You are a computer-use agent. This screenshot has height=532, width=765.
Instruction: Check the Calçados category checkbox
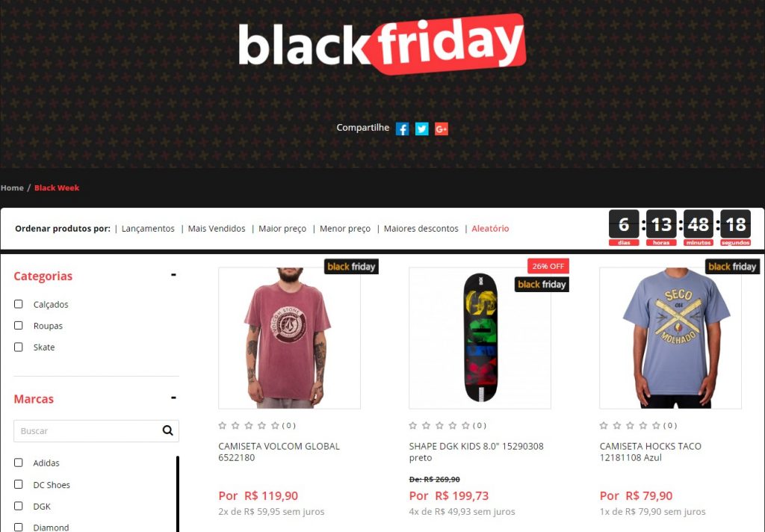[19, 304]
